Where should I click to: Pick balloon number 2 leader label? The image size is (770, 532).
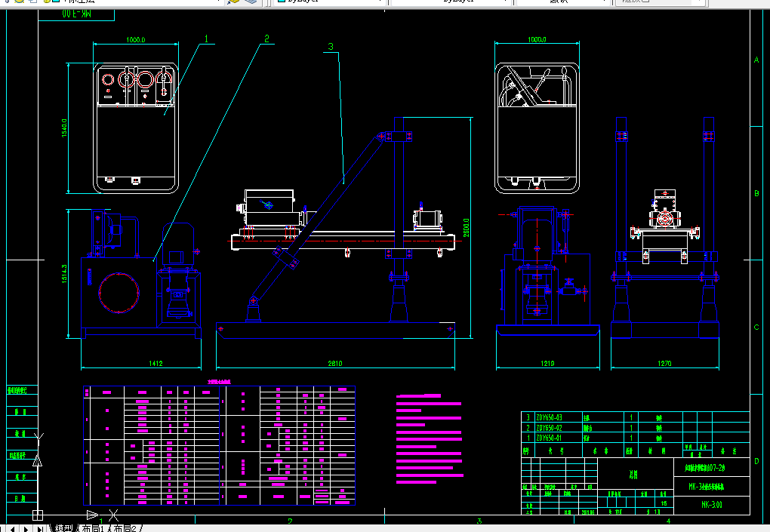(x=266, y=38)
